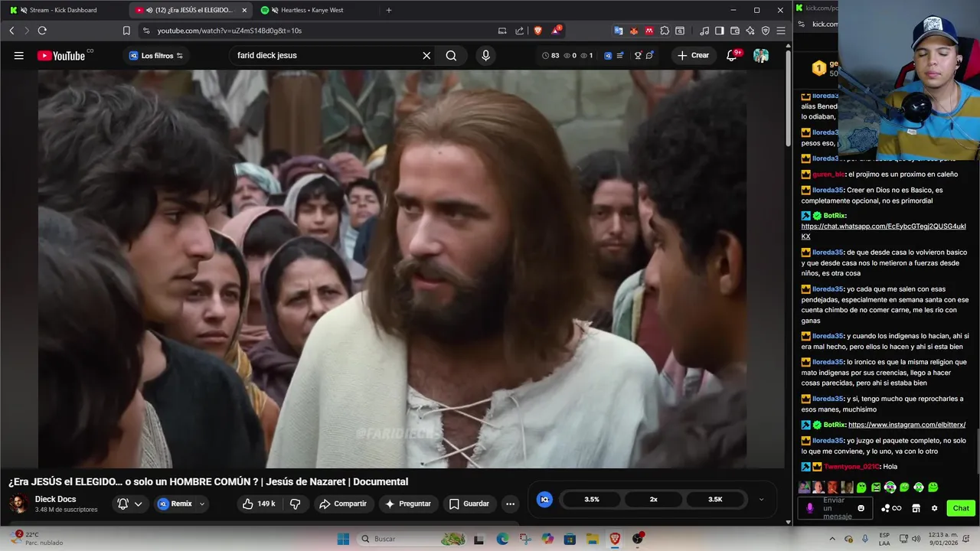The image size is (980, 551).
Task: Reload the page
Action: coord(42,31)
